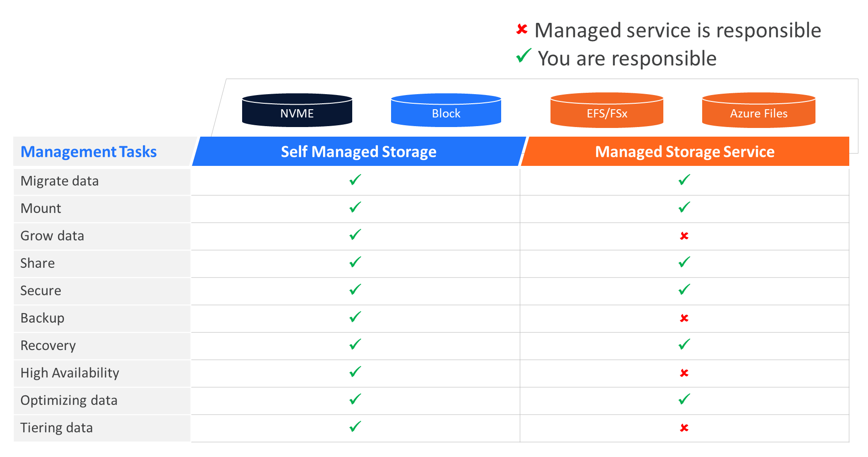The height and width of the screenshot is (457, 868).
Task: Click the red X legend icon
Action: (522, 30)
